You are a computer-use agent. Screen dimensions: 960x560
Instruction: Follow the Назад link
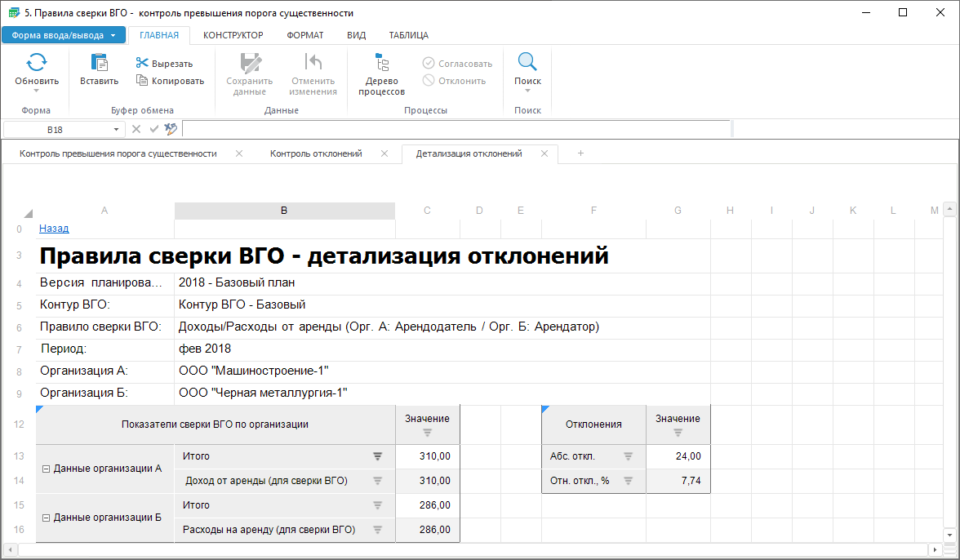(x=54, y=229)
